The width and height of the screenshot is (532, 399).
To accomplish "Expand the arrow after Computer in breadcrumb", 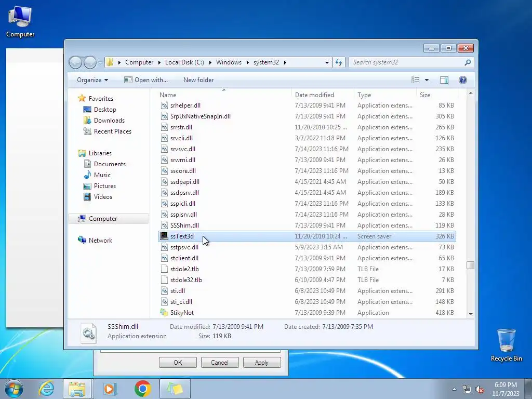I will tap(159, 62).
